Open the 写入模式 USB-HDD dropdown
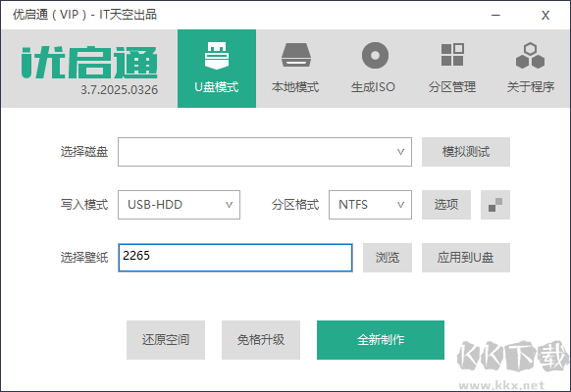 point(179,205)
